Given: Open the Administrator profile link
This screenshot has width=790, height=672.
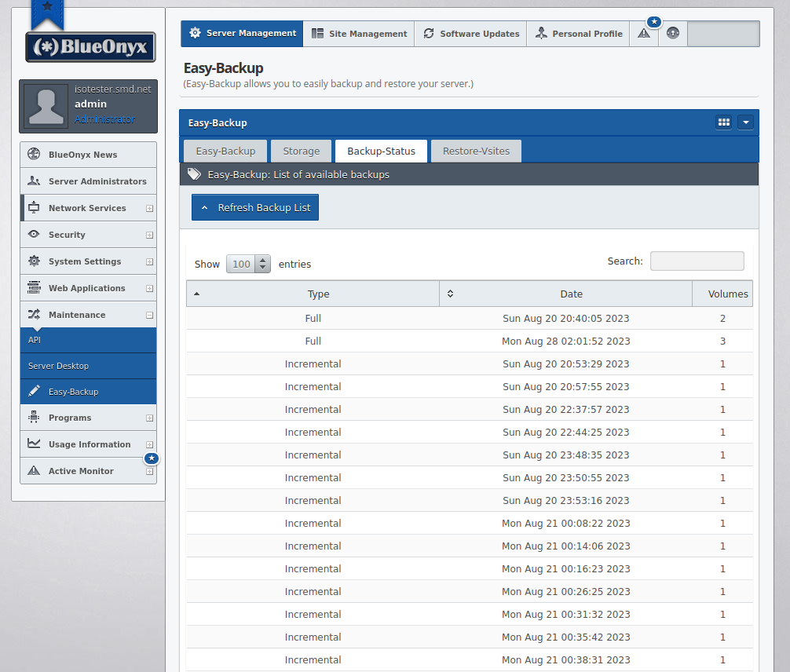Looking at the screenshot, I should pyautogui.click(x=104, y=119).
